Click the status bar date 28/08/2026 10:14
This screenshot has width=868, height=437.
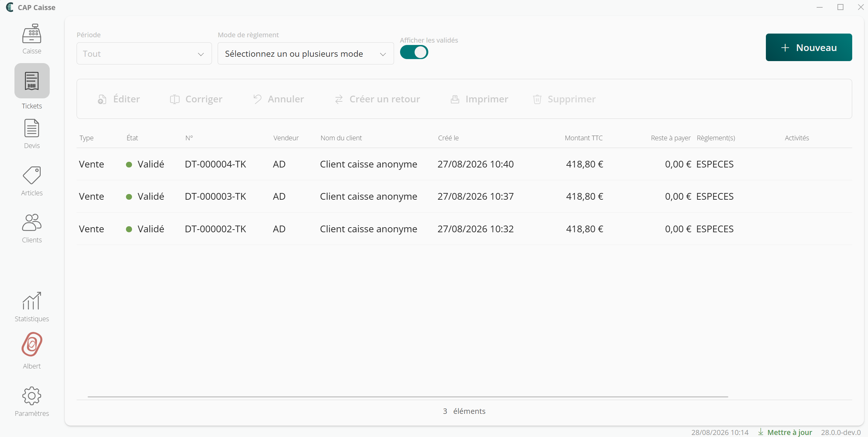[720, 432]
